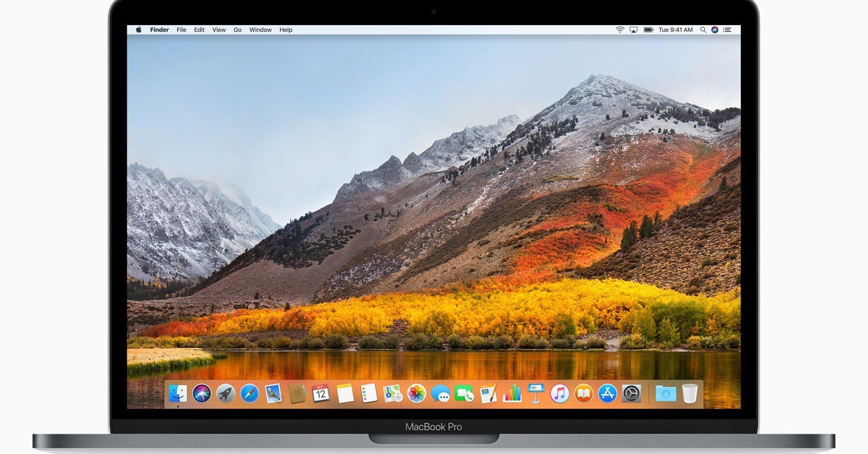Screen dimensions: 868x454
Task: Open the Edit menu
Action: pos(199,30)
